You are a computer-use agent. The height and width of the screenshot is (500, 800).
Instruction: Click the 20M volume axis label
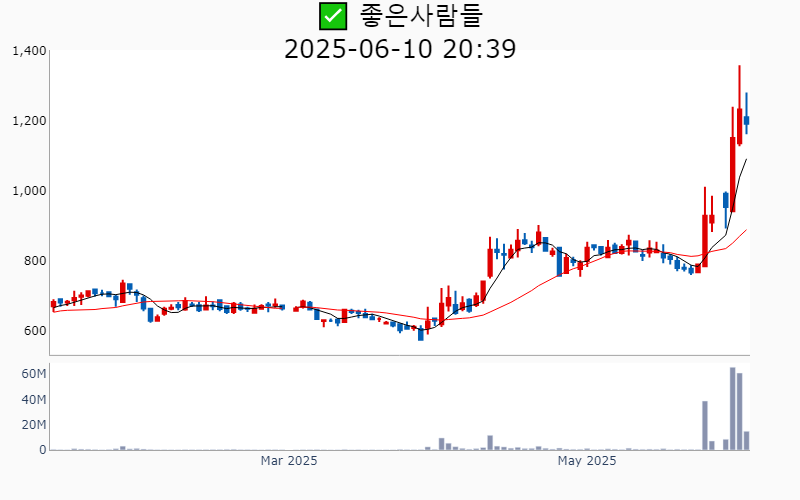click(x=34, y=425)
